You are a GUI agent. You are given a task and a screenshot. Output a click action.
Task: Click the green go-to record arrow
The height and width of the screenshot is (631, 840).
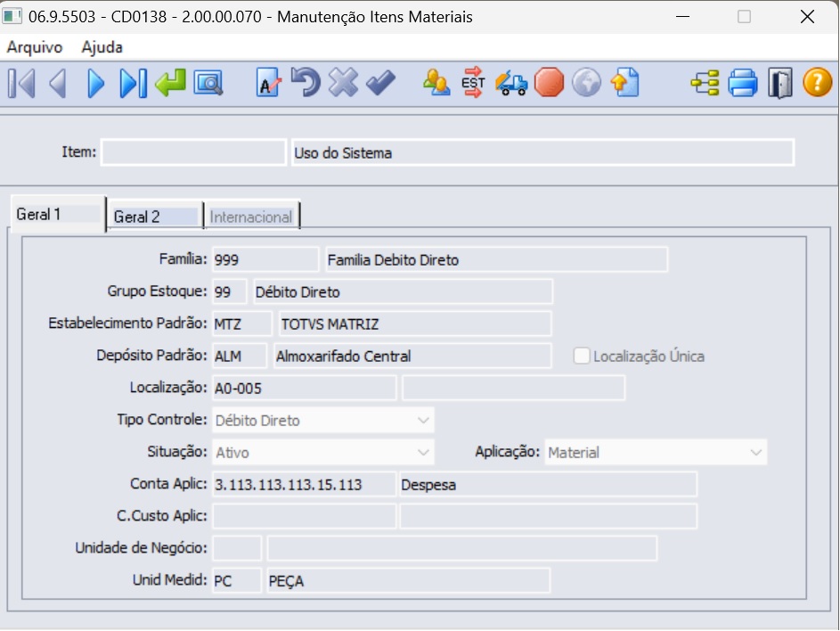170,83
